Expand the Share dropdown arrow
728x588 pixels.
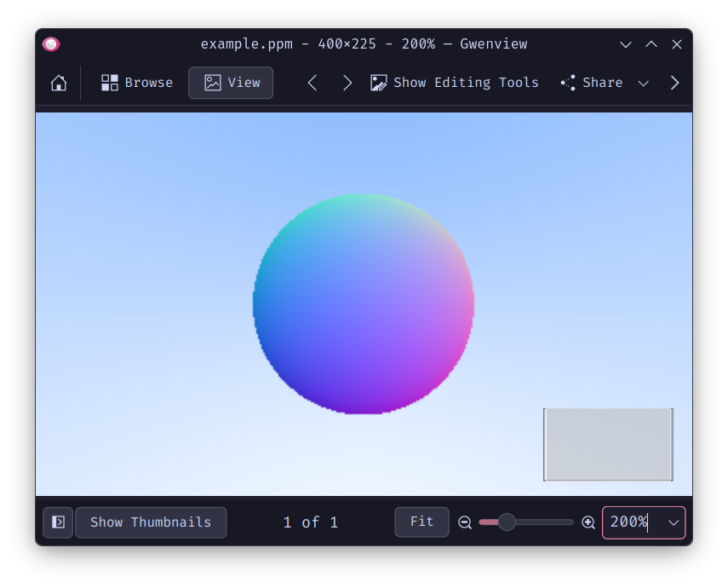644,83
